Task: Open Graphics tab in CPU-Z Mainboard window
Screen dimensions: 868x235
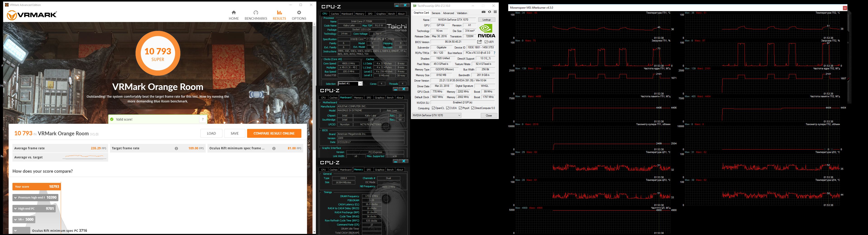Action: [379, 98]
